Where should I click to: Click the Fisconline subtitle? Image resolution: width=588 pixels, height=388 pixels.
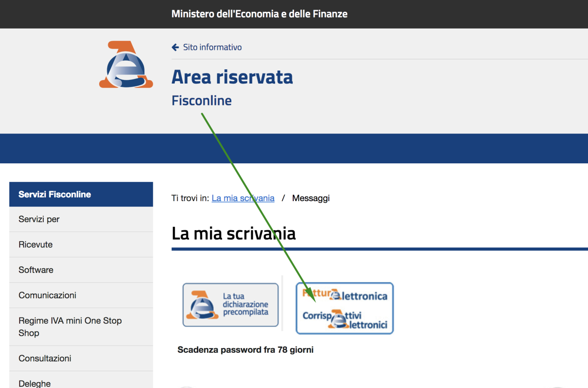click(202, 101)
